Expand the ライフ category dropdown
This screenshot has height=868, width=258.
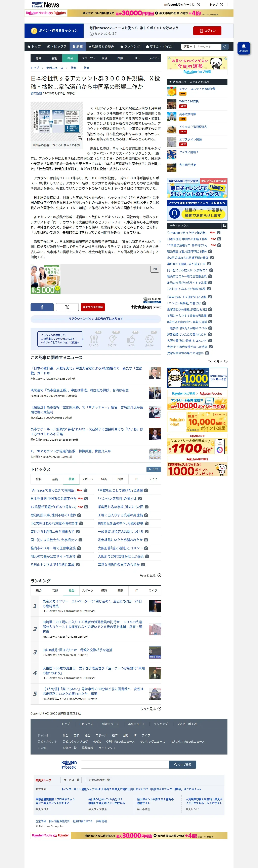(x=154, y=58)
